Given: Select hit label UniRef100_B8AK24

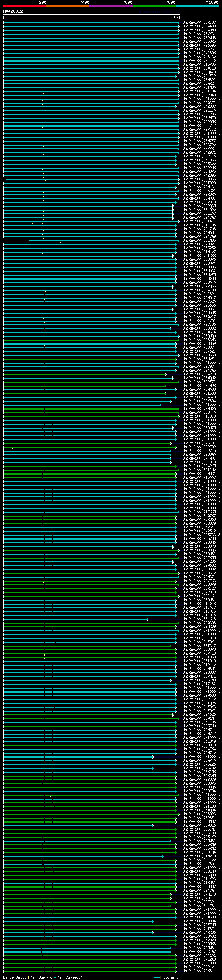Looking at the screenshot, I should pos(199,84).
